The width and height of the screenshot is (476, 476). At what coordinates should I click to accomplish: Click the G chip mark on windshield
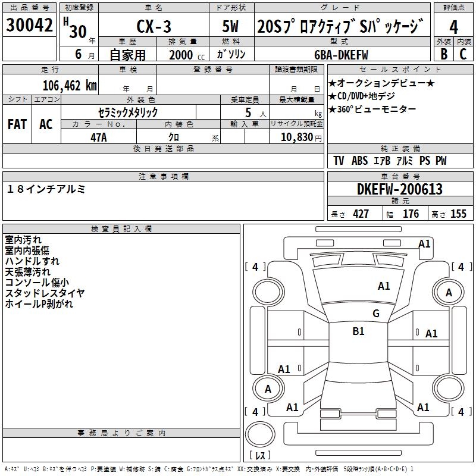pos(375,314)
